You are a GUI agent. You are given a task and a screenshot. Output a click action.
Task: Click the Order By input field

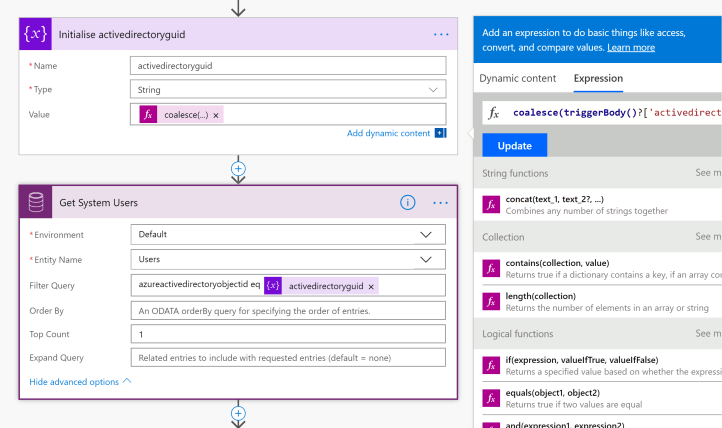tap(288, 310)
